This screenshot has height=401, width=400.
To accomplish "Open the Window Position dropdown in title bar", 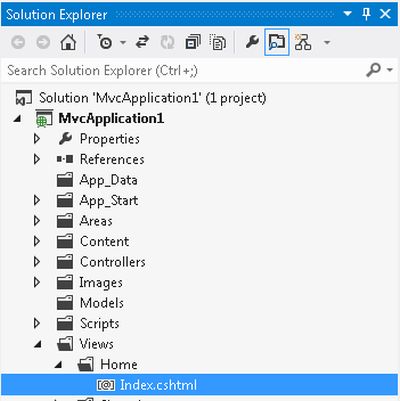I will [347, 14].
